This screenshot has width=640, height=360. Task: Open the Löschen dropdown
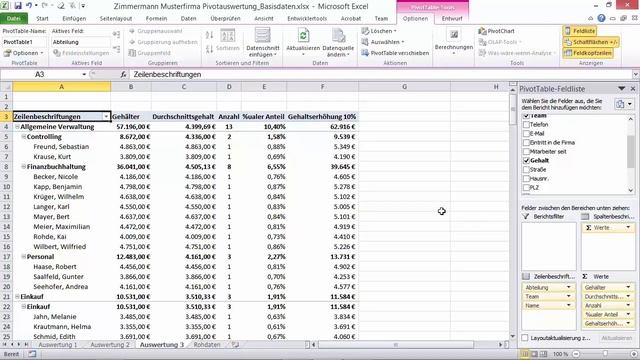coord(379,31)
